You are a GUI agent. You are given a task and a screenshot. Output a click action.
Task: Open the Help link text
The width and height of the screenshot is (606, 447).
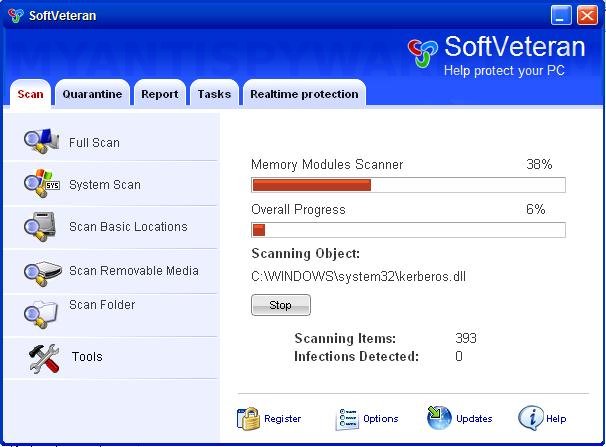point(556,419)
